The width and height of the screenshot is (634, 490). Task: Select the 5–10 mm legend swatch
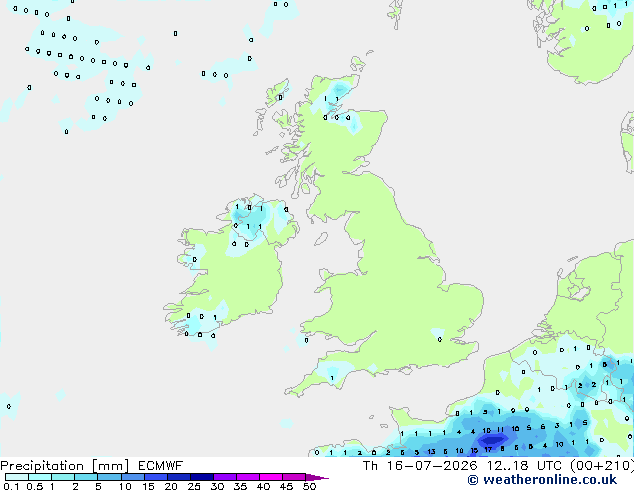click(x=109, y=477)
